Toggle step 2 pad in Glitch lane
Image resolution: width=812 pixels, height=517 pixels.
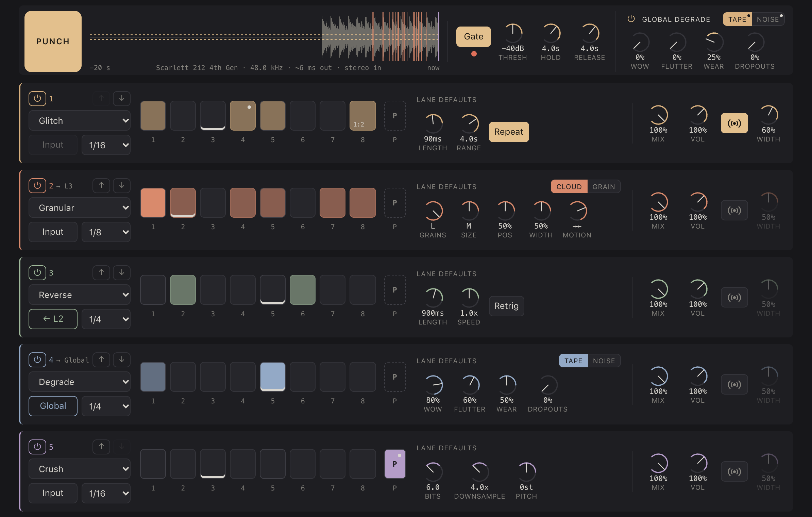(x=183, y=116)
